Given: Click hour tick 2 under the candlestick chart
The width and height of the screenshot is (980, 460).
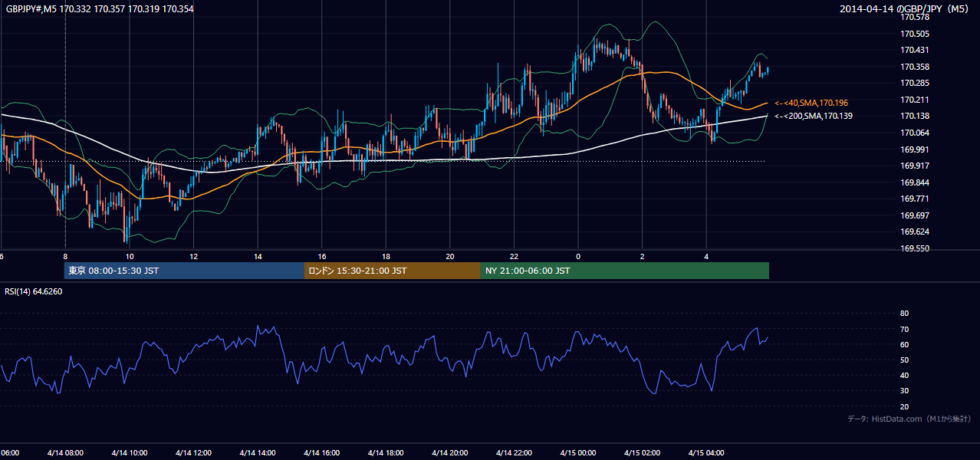Looking at the screenshot, I should (642, 257).
